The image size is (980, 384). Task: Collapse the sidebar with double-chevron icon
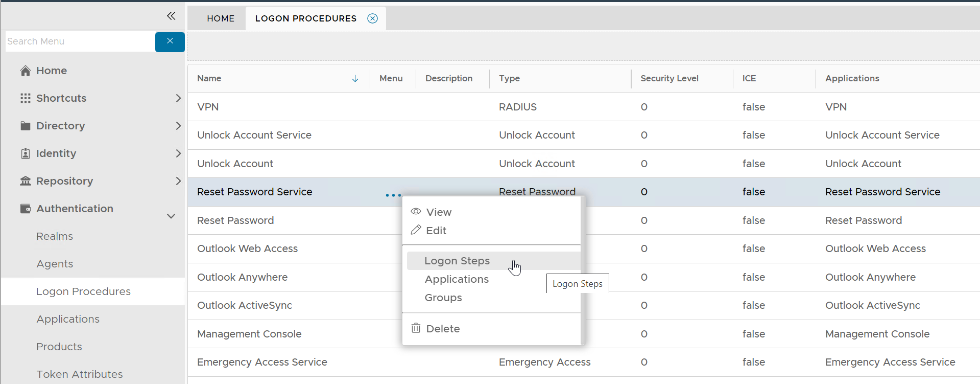(171, 16)
